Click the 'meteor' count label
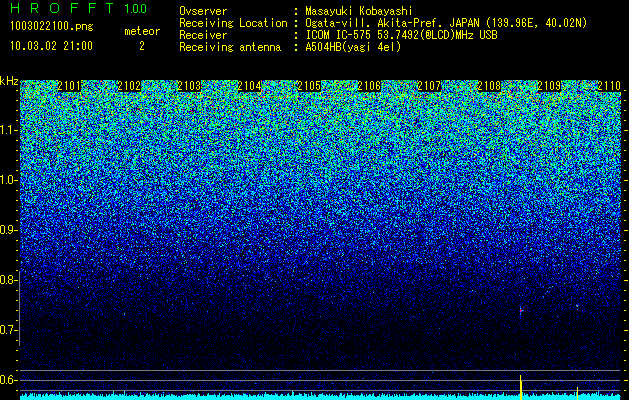The width and height of the screenshot is (629, 400). [142, 31]
